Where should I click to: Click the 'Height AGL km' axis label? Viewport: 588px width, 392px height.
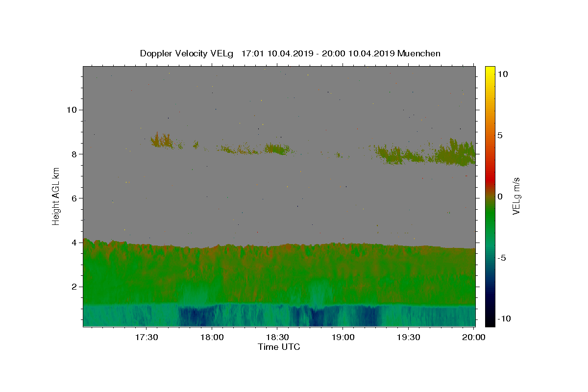(56, 196)
